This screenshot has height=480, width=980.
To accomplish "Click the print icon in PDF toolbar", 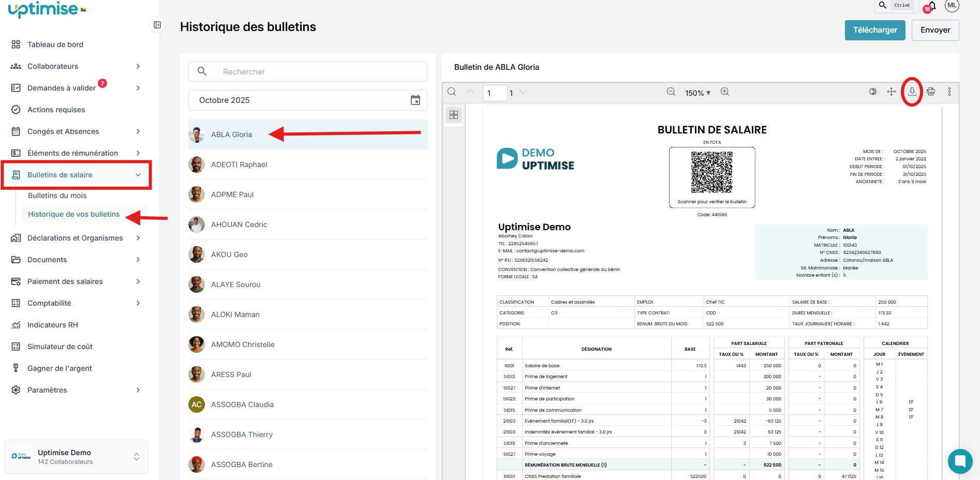I will click(x=931, y=92).
